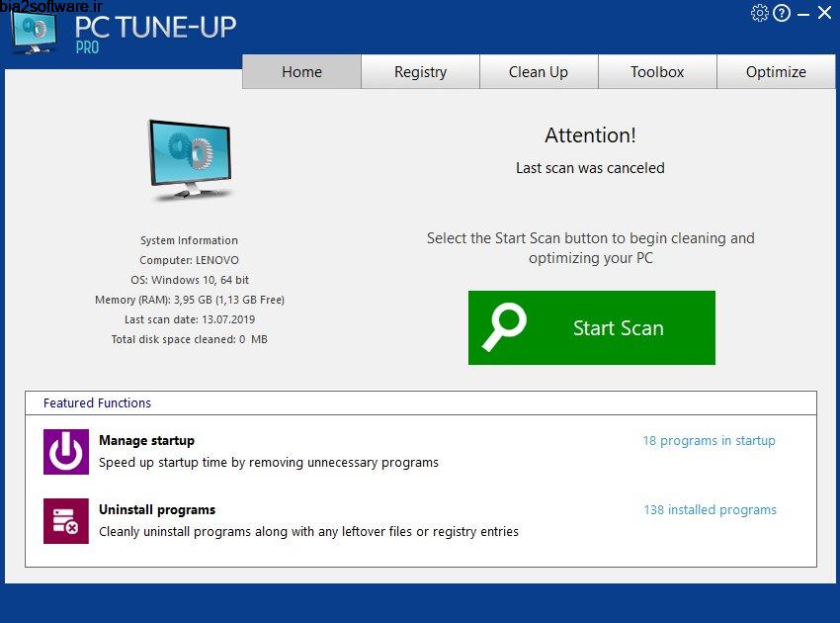Image resolution: width=840 pixels, height=623 pixels.
Task: Click the PC Tune-Up logo icon
Action: (32, 30)
